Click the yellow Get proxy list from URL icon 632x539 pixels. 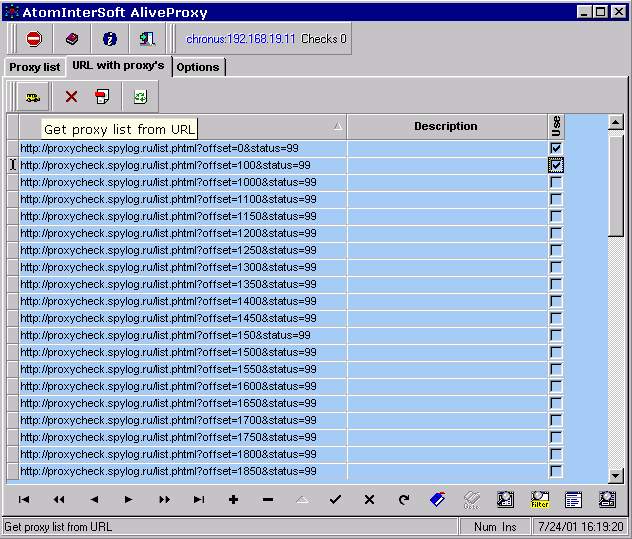point(33,97)
